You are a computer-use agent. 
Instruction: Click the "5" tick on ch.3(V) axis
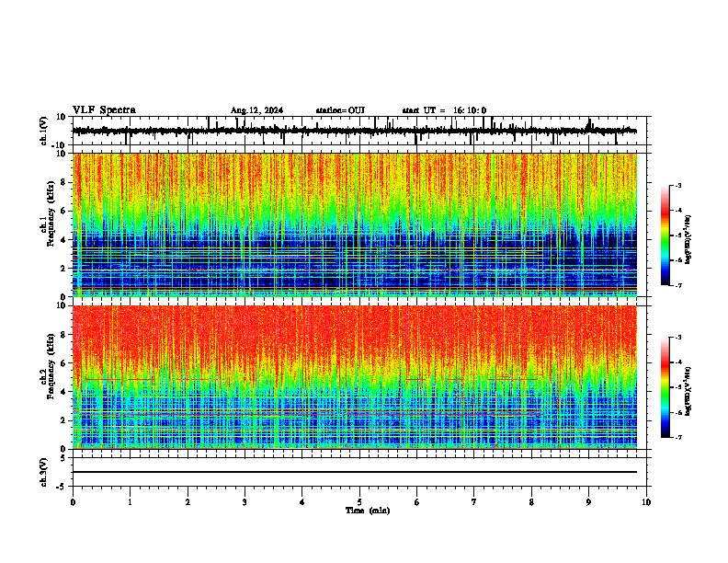coord(63,458)
